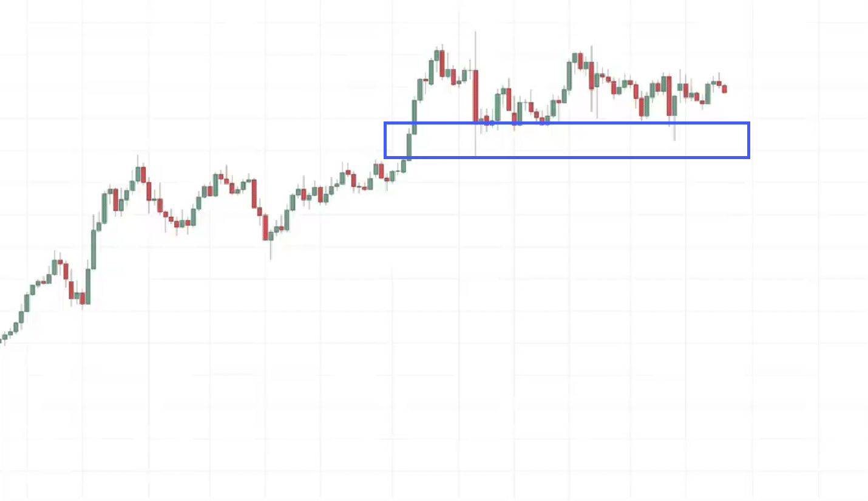The image size is (868, 501).
Task: Click the tall red candle falling from the second peak
Action: [592, 75]
